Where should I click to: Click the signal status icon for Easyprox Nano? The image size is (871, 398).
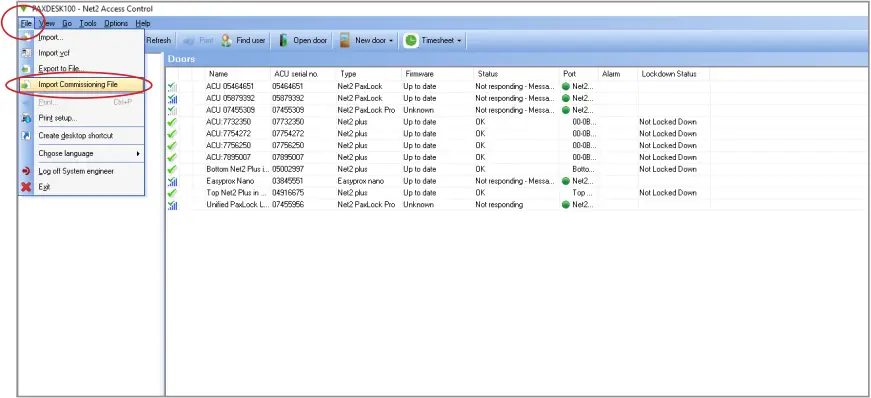click(x=172, y=181)
